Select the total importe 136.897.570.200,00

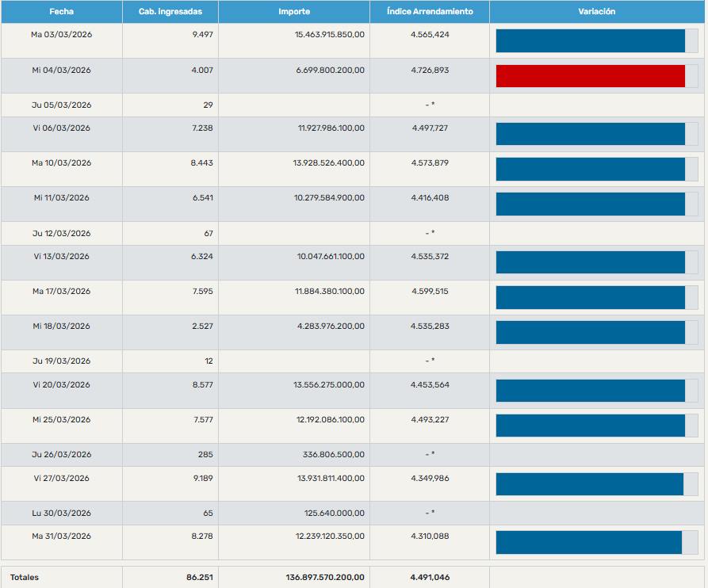325,578
